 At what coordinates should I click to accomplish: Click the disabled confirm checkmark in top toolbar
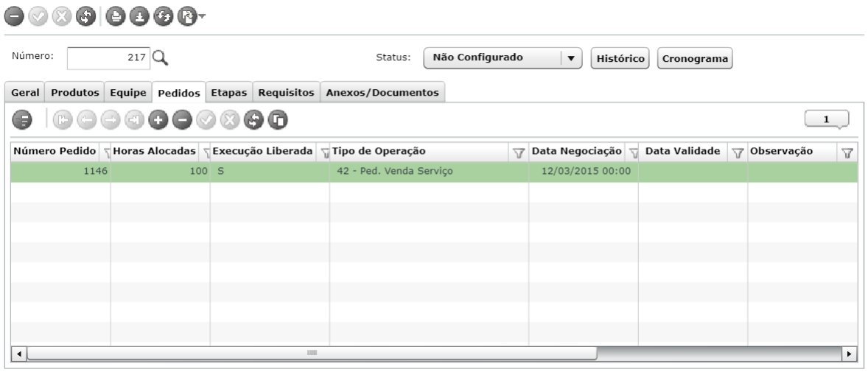(38, 17)
